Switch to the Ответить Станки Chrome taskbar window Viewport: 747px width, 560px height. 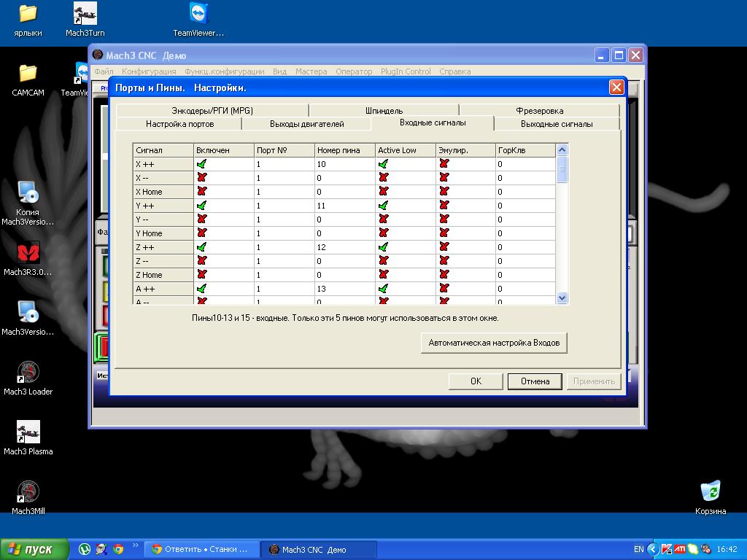point(202,550)
